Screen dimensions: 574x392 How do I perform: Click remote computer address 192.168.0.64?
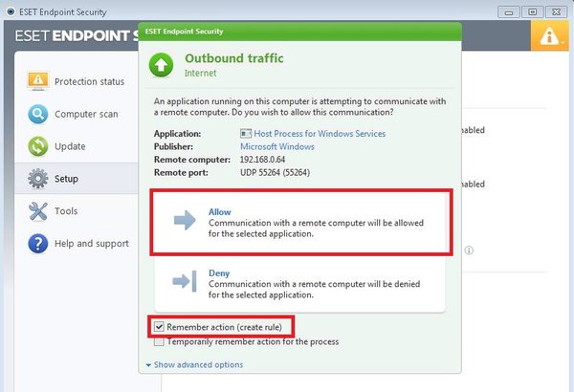click(262, 160)
